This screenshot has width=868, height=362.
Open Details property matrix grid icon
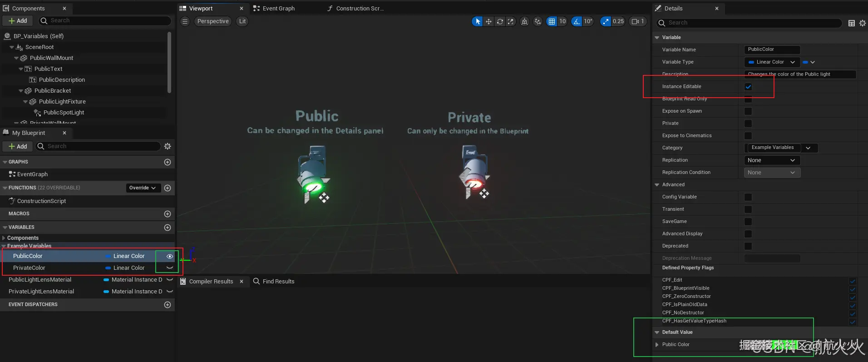point(852,23)
